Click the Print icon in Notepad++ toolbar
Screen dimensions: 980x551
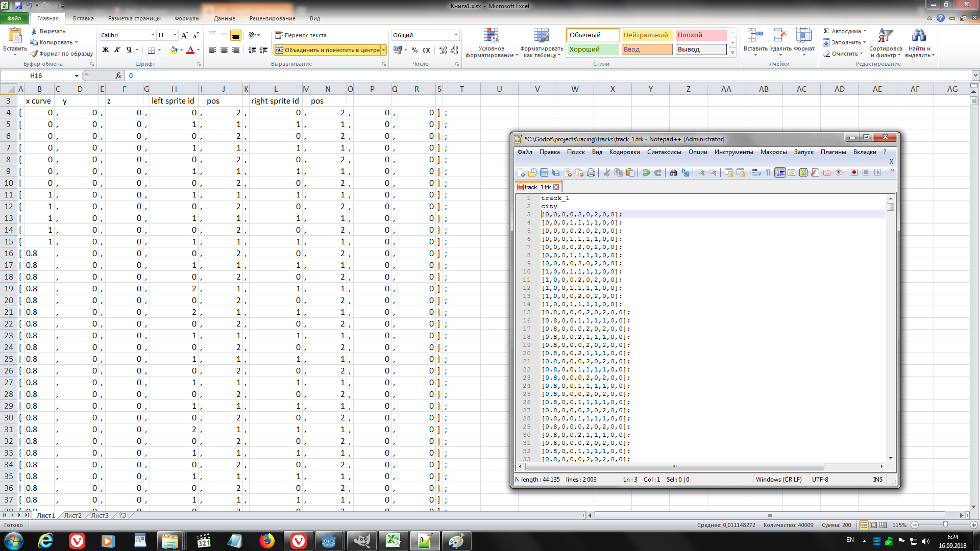(591, 173)
